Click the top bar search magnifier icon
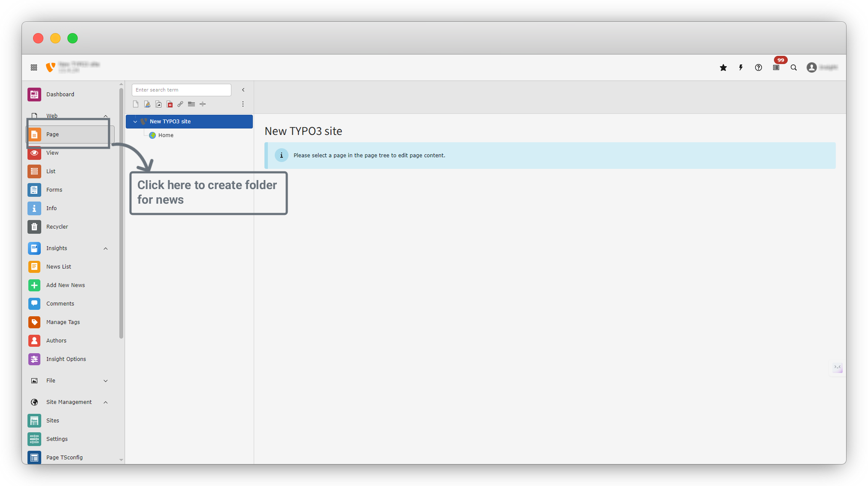Screen dimensions: 868x486 (794, 67)
